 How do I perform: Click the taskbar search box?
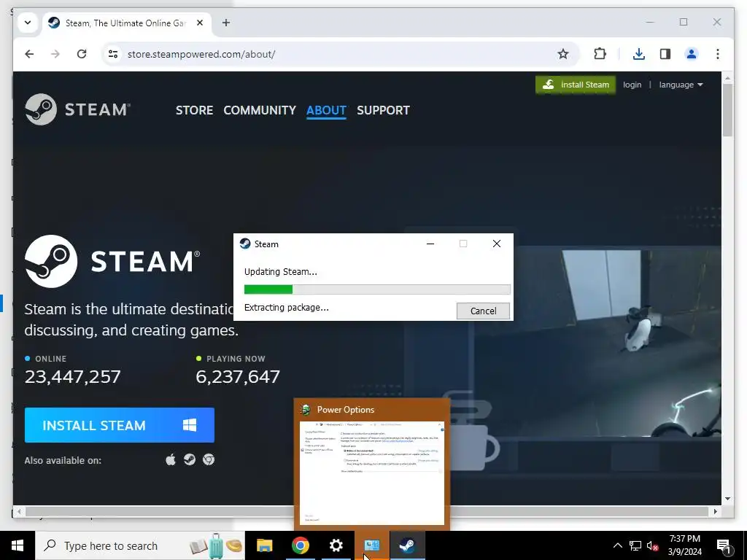139,545
